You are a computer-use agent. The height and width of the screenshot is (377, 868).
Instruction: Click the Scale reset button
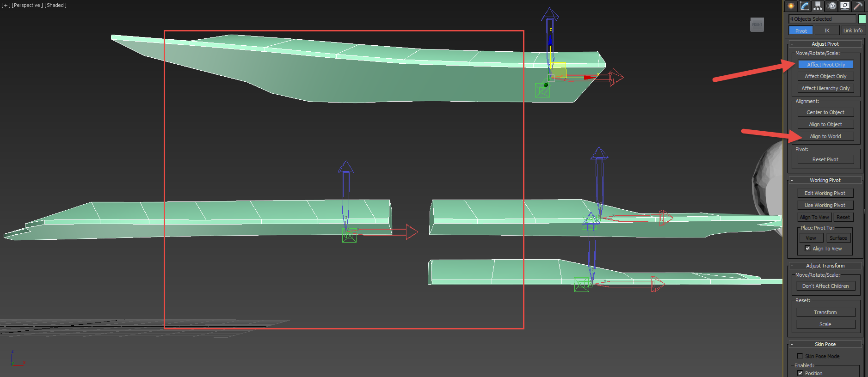[825, 324]
